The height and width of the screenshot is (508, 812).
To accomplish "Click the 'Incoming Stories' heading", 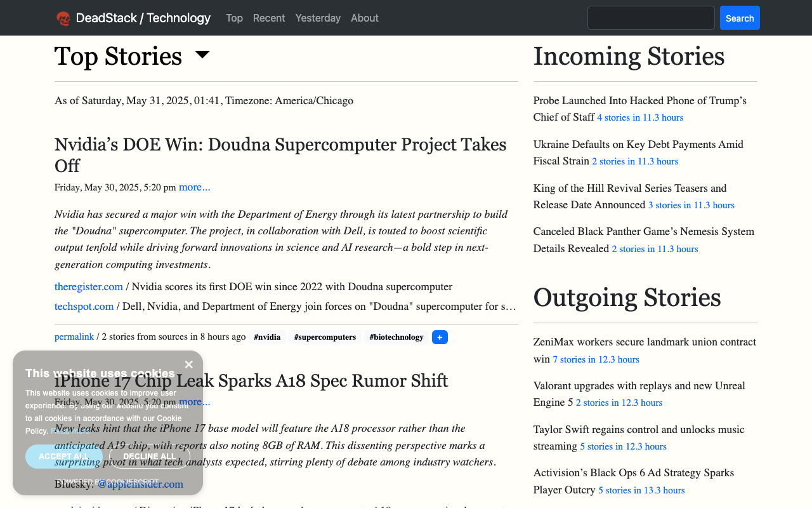I will click(x=629, y=56).
